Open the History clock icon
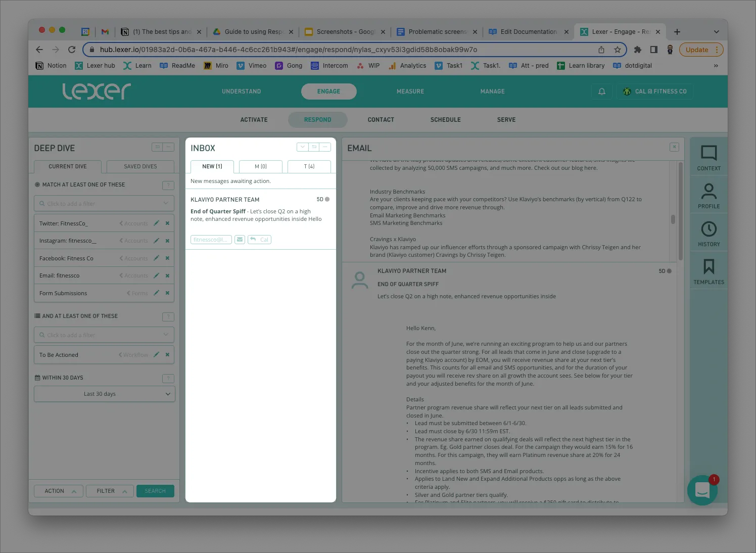The width and height of the screenshot is (756, 553). coord(708,233)
